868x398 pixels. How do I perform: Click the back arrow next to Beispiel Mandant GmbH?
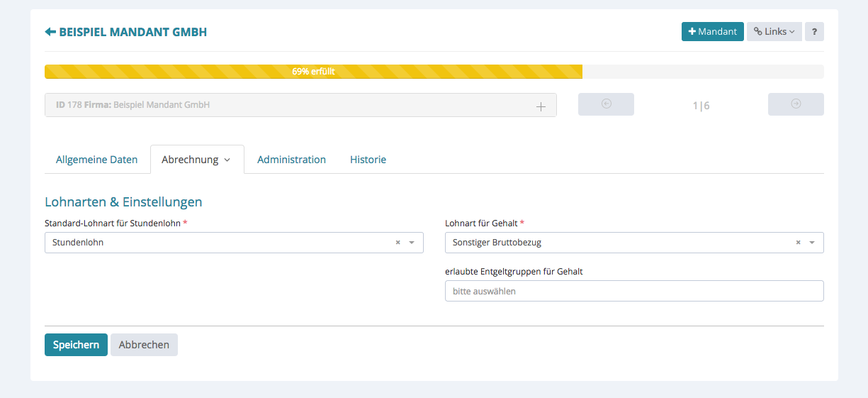tap(50, 32)
